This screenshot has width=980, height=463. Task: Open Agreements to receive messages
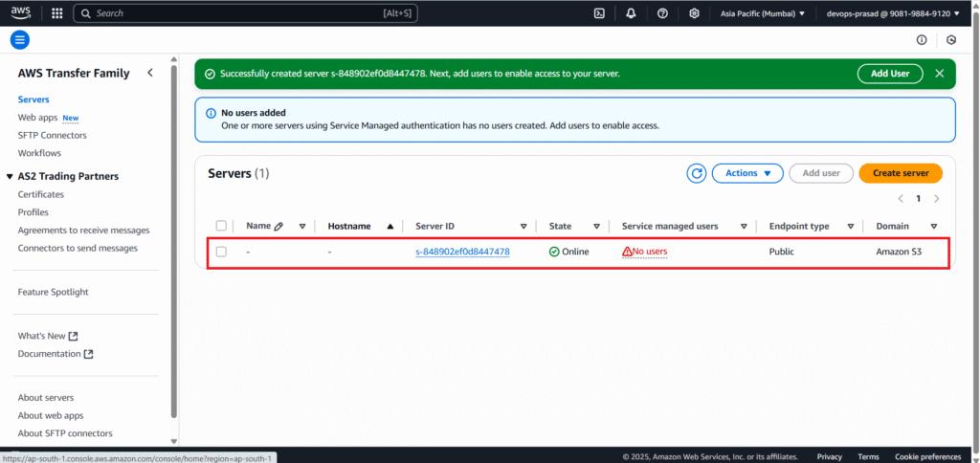pos(84,231)
